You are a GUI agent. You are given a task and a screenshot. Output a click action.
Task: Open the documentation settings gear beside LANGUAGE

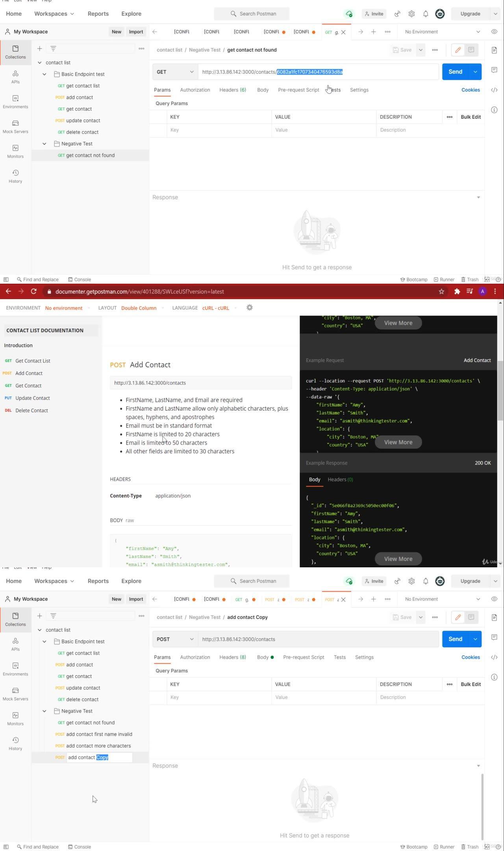coord(249,308)
